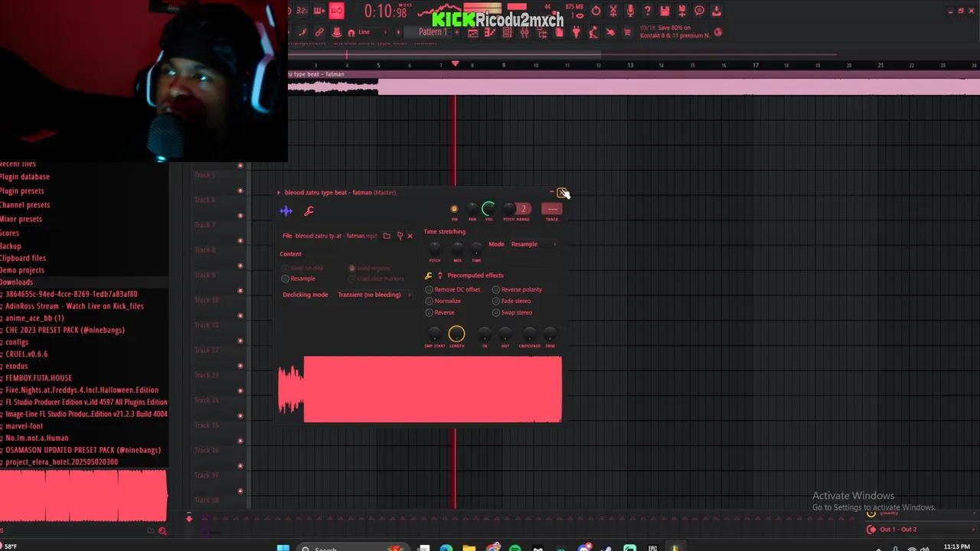Open the wrench miscellaneous settings tab

(309, 210)
